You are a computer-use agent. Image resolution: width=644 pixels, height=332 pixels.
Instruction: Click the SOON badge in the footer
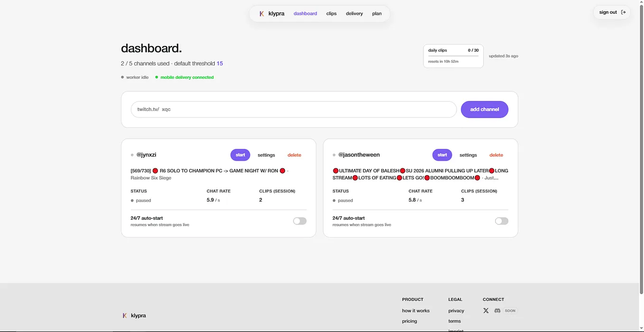click(x=510, y=311)
